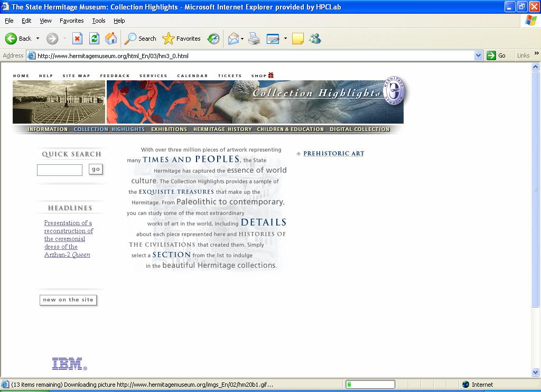
Task: Select the INFORMATION section tab
Action: tap(48, 129)
